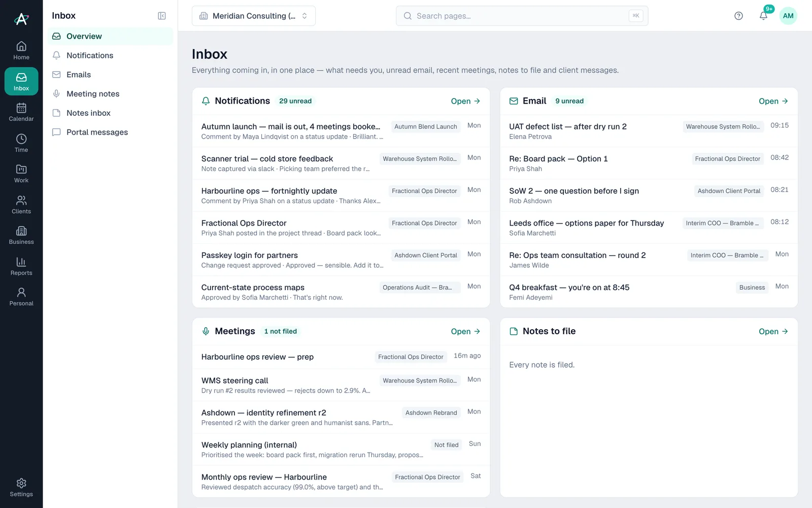
Task: Open the Personal section icon
Action: pos(21,296)
